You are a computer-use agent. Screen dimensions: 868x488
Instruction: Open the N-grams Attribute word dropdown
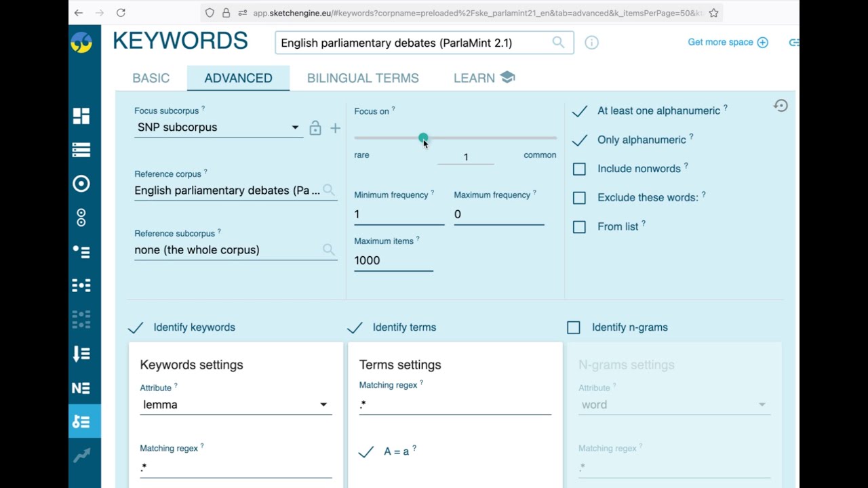click(x=674, y=405)
